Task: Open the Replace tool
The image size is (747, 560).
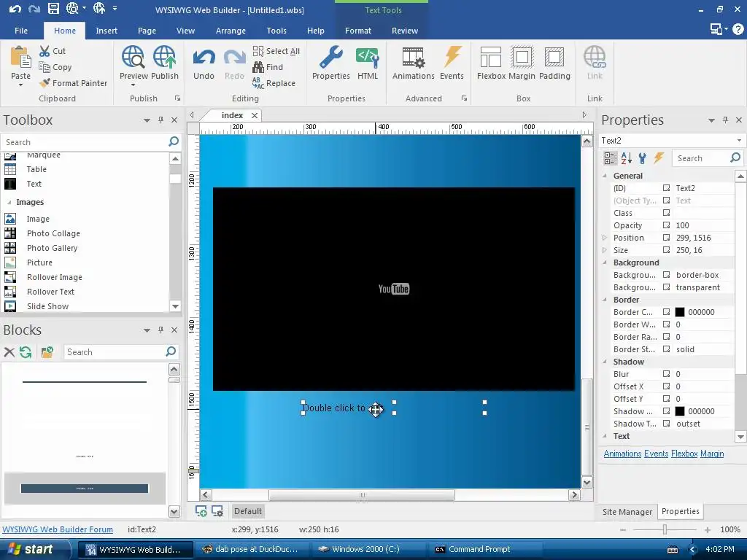Action: 274,83
